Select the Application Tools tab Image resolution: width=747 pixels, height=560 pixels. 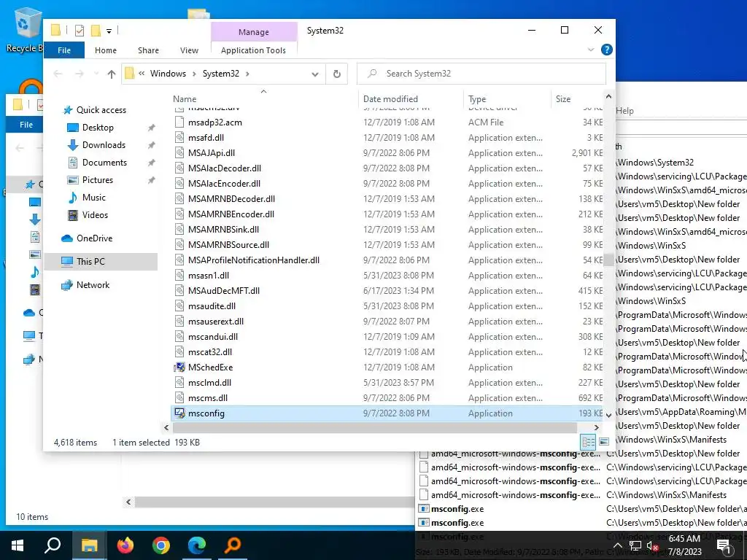253,50
